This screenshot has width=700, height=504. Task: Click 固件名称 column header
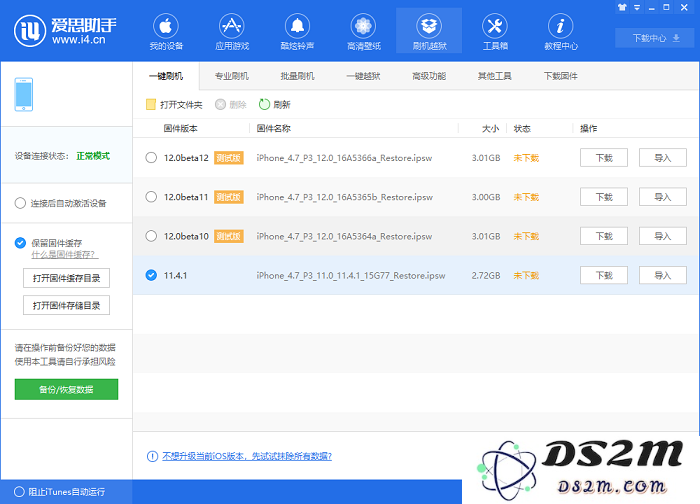pyautogui.click(x=274, y=129)
